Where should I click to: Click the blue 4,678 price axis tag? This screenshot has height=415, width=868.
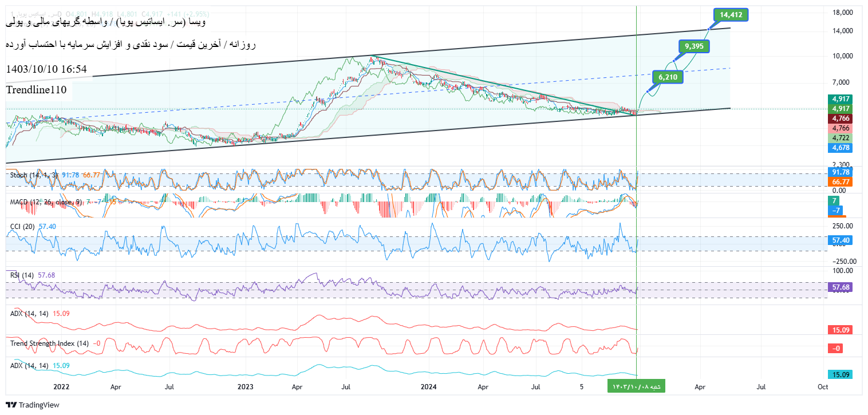tap(841, 148)
